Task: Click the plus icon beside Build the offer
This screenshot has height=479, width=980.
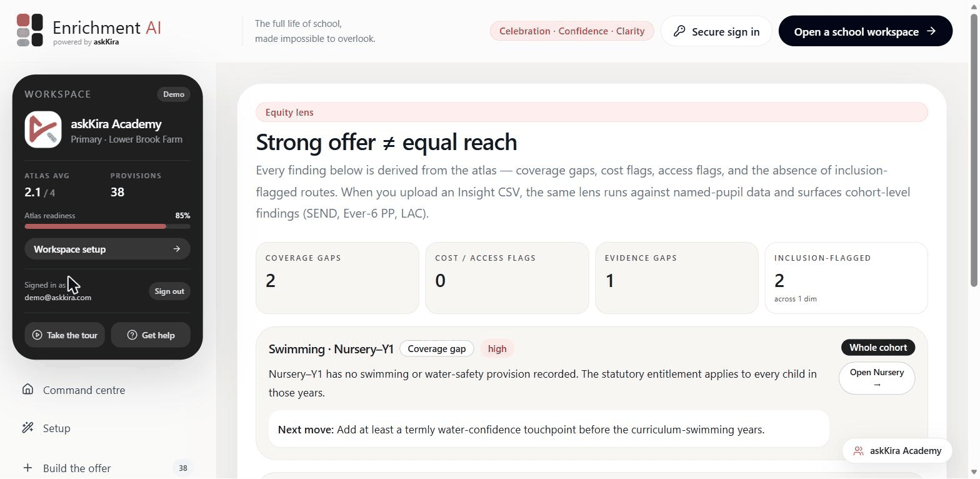Action: coord(27,468)
